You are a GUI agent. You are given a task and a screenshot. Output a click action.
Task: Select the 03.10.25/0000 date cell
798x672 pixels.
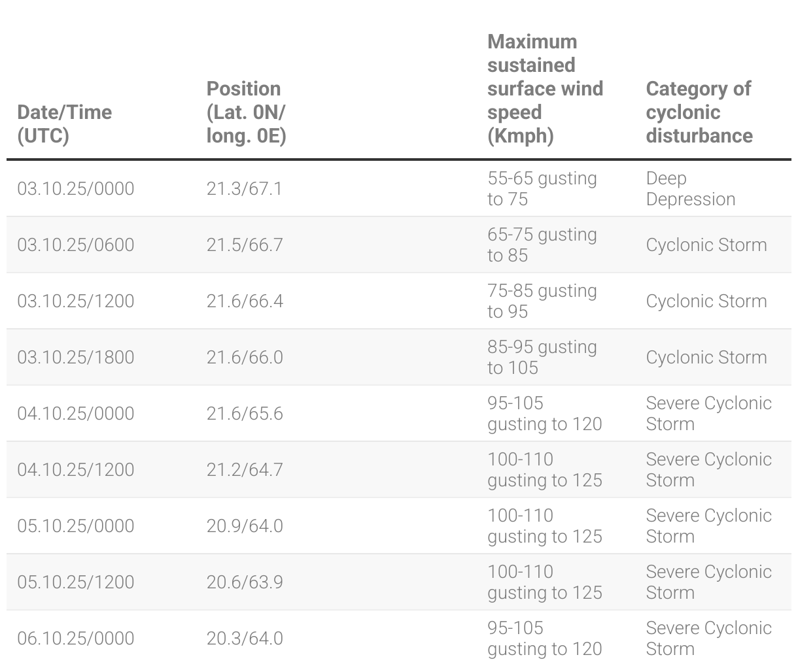coord(76,189)
